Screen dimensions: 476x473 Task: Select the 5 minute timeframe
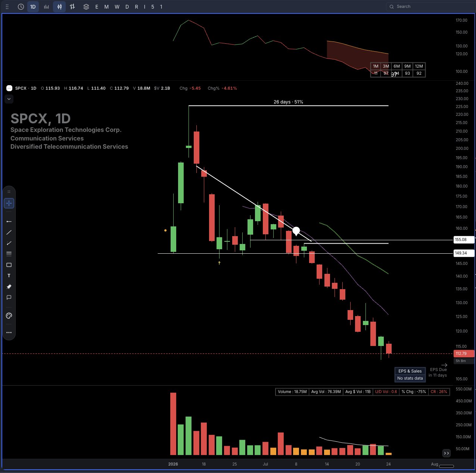tap(153, 7)
